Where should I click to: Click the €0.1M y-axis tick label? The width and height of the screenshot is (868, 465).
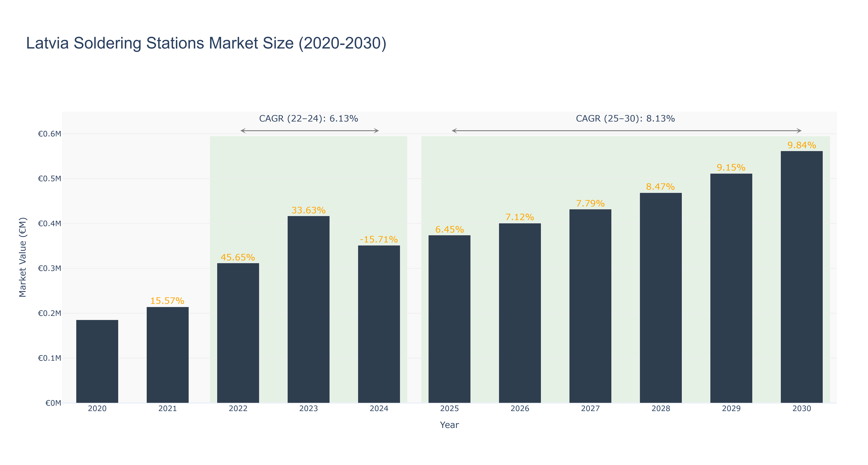tap(50, 358)
